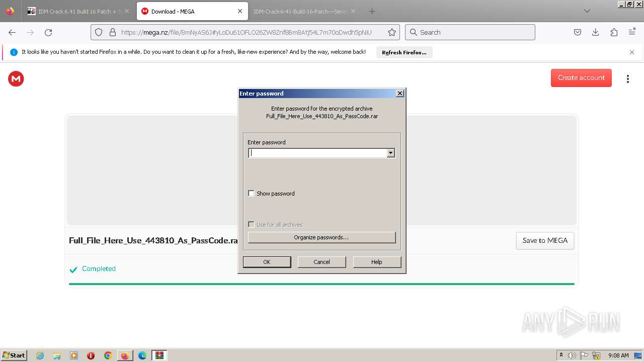Viewport: 644px width, 362px height.
Task: Focus the Firefox address bar URL
Action: [x=247, y=32]
